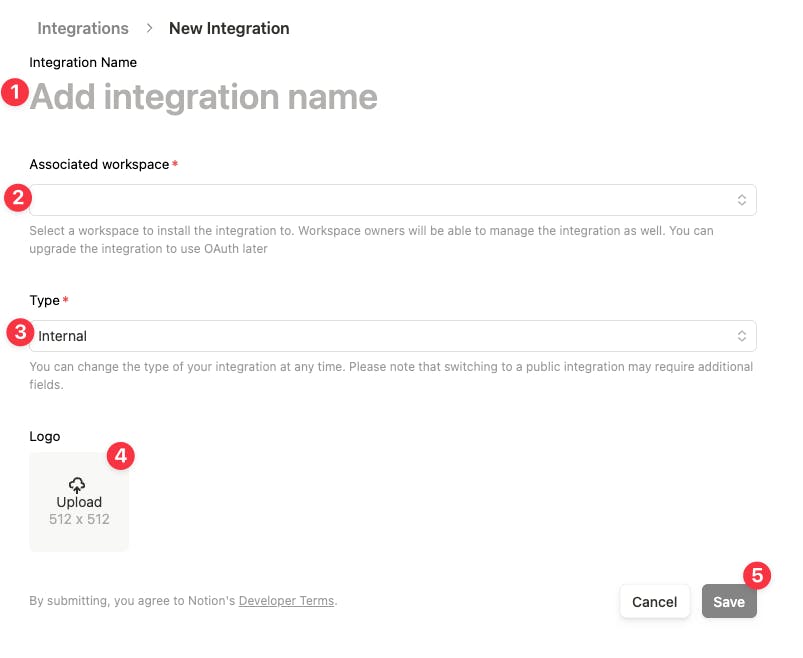
Task: Click the Type dropdown chevron arrows
Action: pos(742,336)
